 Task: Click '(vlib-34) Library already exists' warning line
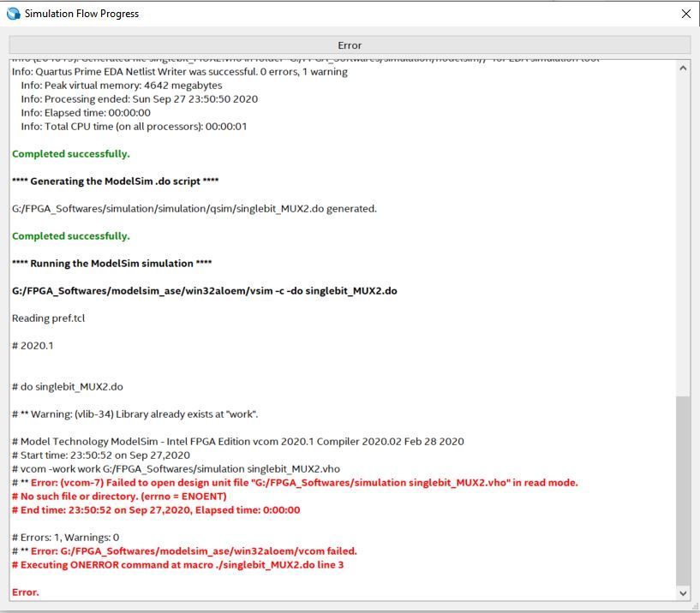click(x=135, y=414)
